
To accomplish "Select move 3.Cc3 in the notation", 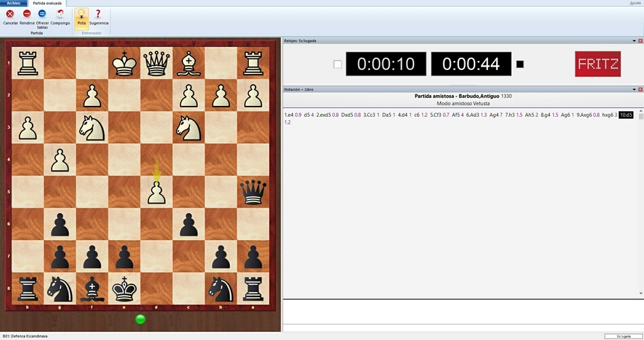I will click(x=369, y=115).
